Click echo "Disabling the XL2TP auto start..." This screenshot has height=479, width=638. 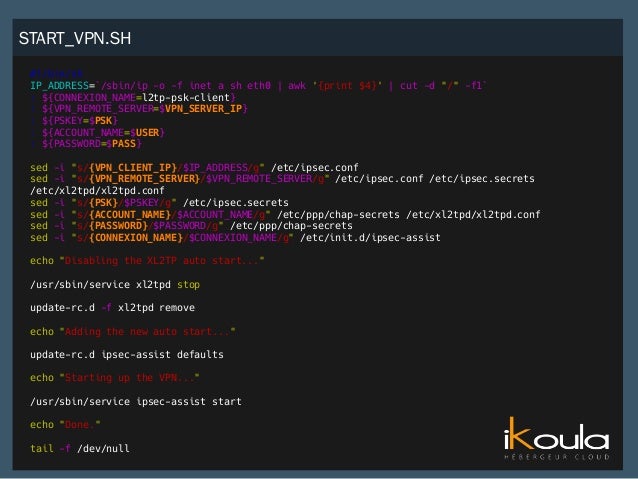pyautogui.click(x=147, y=261)
